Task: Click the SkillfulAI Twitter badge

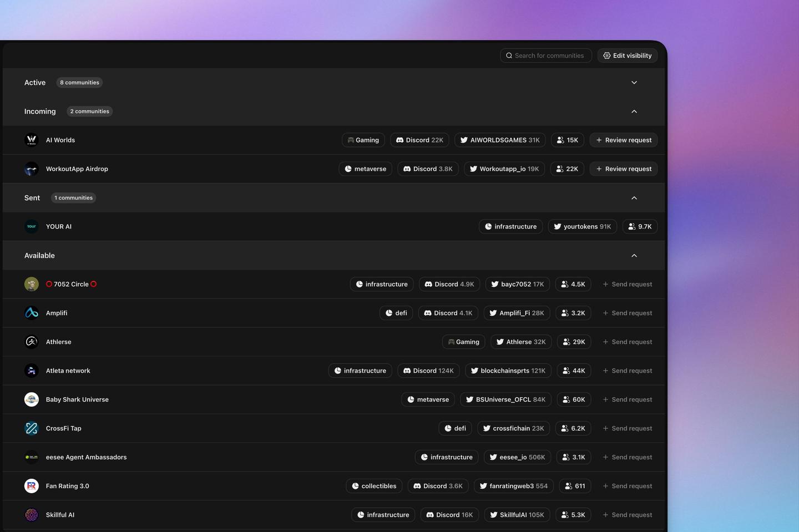Action: click(x=517, y=515)
